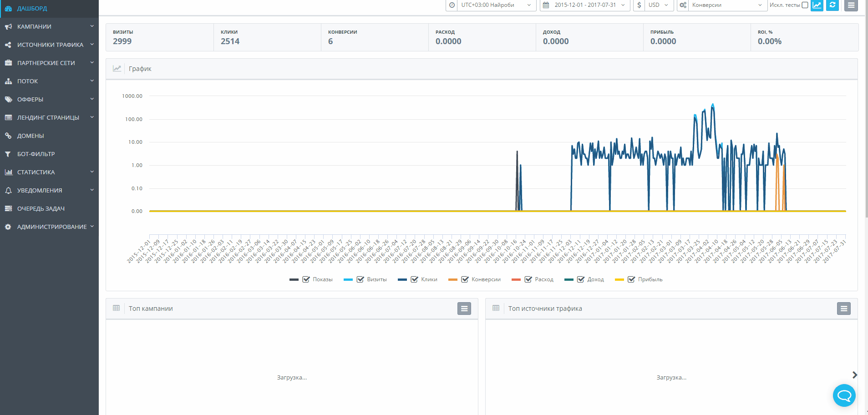Image resolution: width=868 pixels, height=415 pixels.
Task: Click the ROI, % stat tile
Action: pyautogui.click(x=804, y=37)
